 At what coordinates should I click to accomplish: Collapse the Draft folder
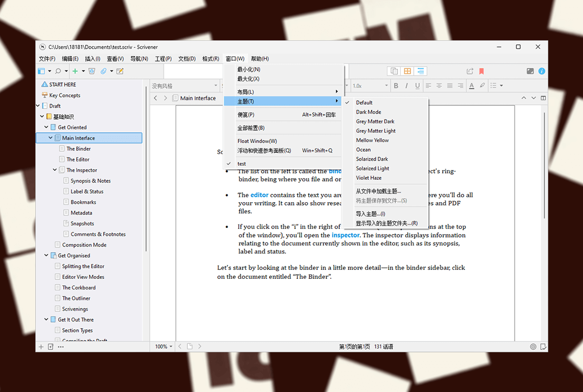point(38,106)
